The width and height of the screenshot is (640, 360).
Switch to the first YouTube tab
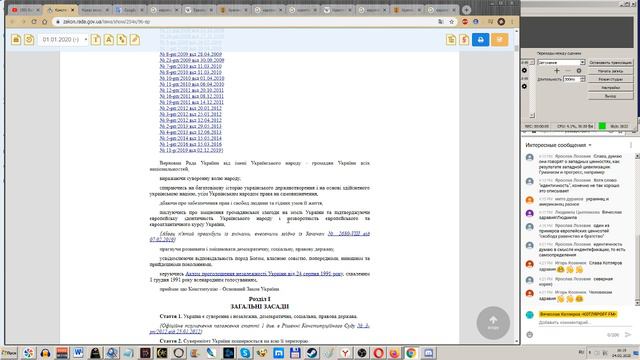click(x=25, y=9)
